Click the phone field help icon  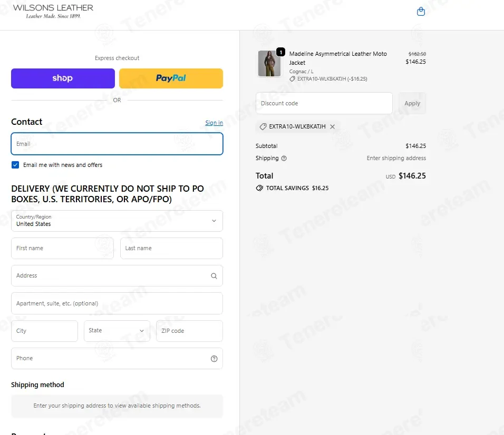point(214,359)
